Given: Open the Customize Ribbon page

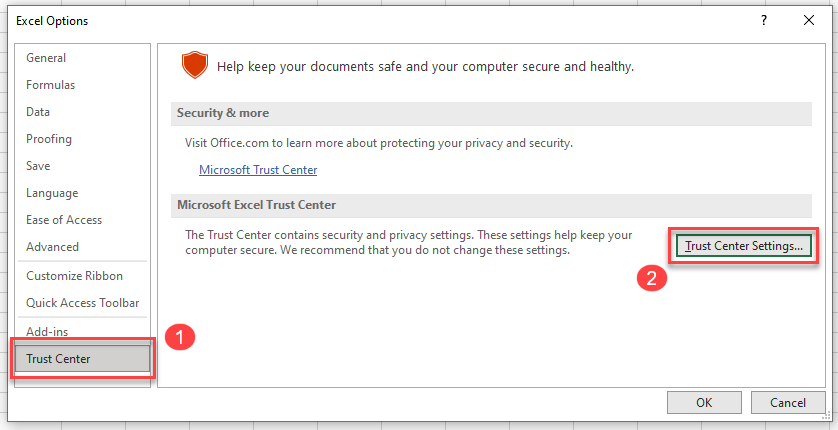Looking at the screenshot, I should [x=74, y=276].
